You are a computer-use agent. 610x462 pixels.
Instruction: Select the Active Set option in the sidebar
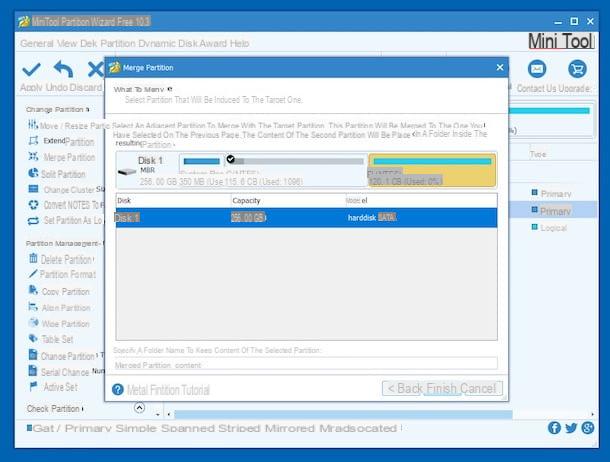54,387
